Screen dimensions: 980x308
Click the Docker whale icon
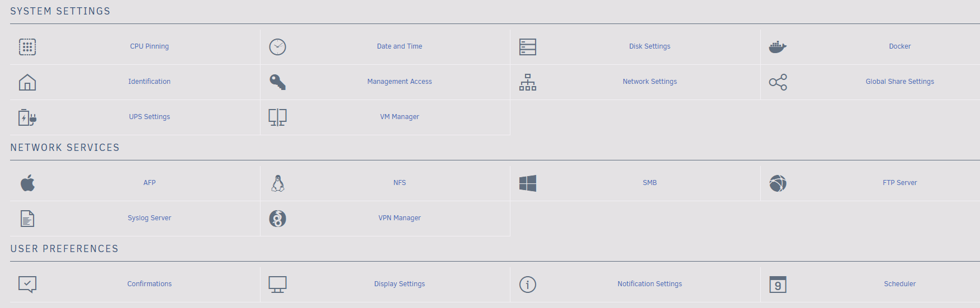(778, 47)
